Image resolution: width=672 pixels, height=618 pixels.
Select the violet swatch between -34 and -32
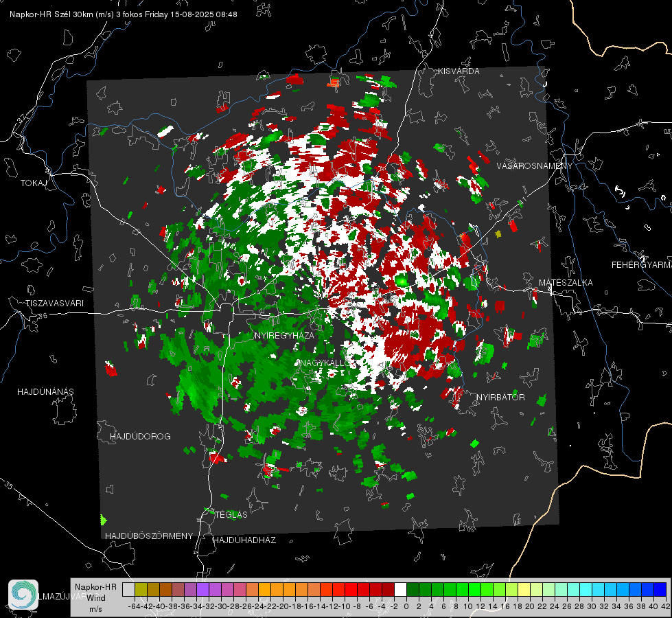coord(202,590)
